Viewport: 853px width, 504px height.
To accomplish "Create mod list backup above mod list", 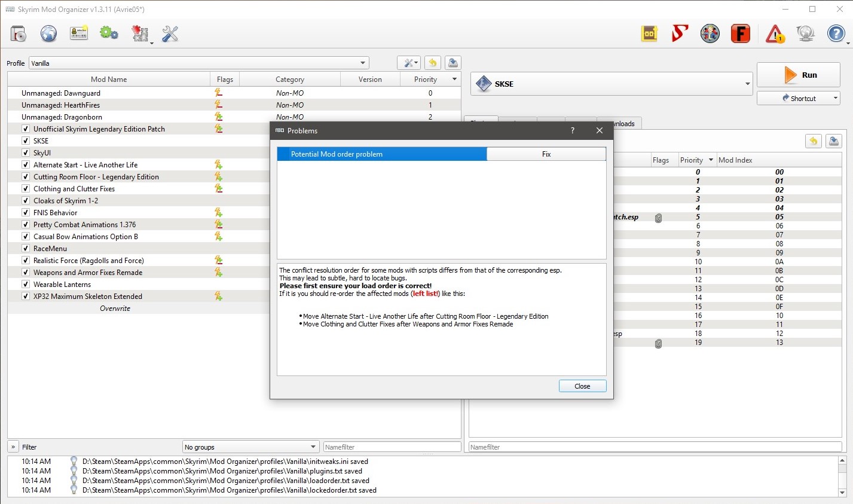I will click(x=453, y=63).
